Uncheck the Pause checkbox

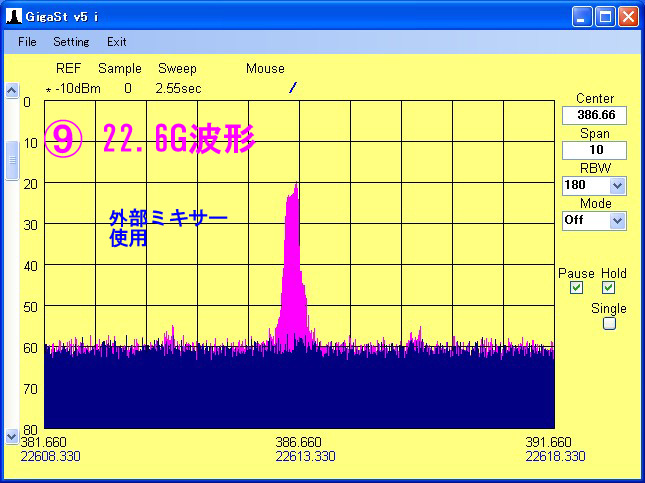pyautogui.click(x=576, y=288)
